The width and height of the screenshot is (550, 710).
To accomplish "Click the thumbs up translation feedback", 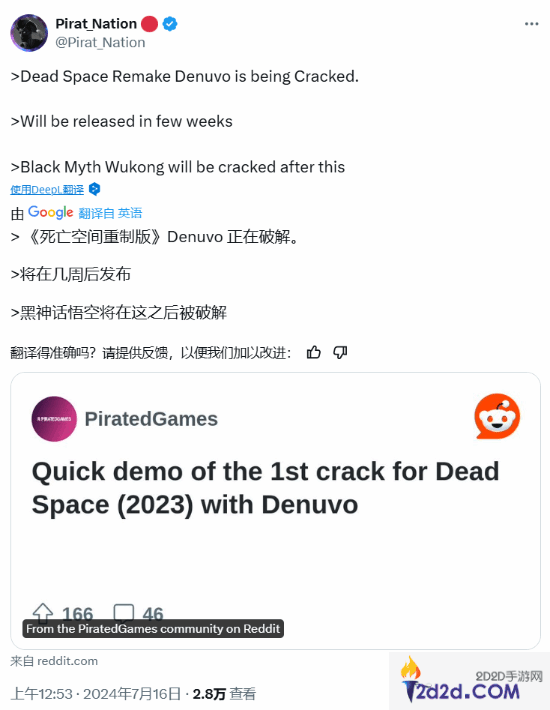I will (x=313, y=352).
